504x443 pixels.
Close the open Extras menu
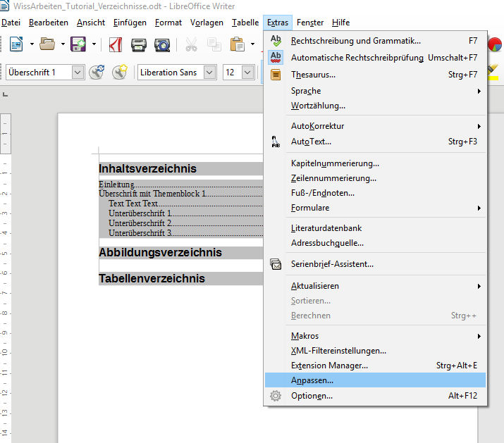[x=278, y=23]
